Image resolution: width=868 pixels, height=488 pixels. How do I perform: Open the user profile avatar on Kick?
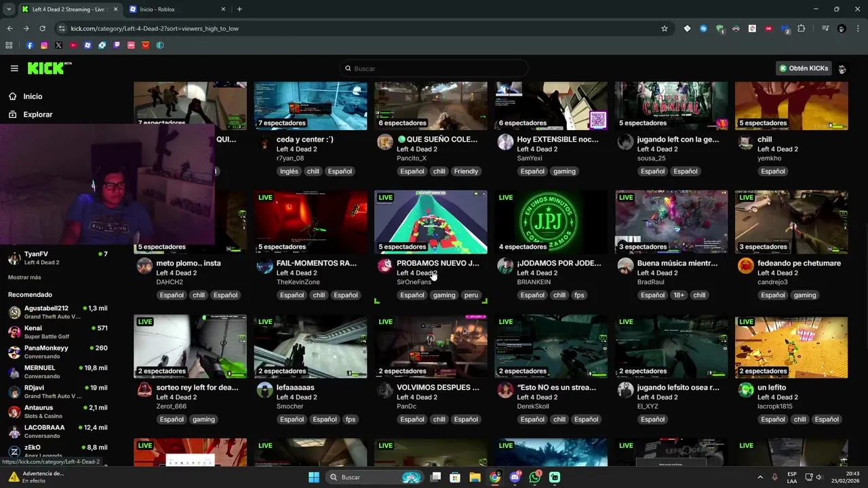click(842, 68)
